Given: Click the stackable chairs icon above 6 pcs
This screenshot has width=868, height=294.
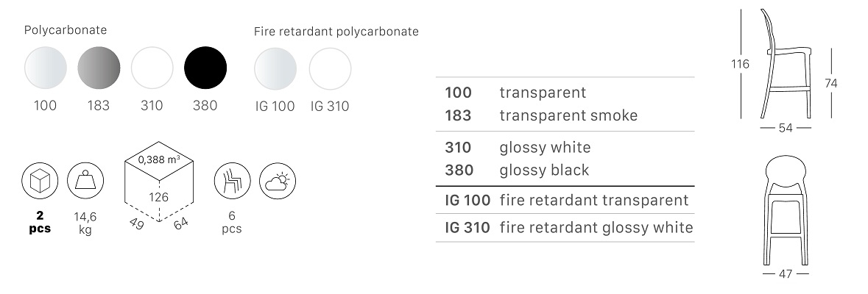Looking at the screenshot, I should (233, 181).
